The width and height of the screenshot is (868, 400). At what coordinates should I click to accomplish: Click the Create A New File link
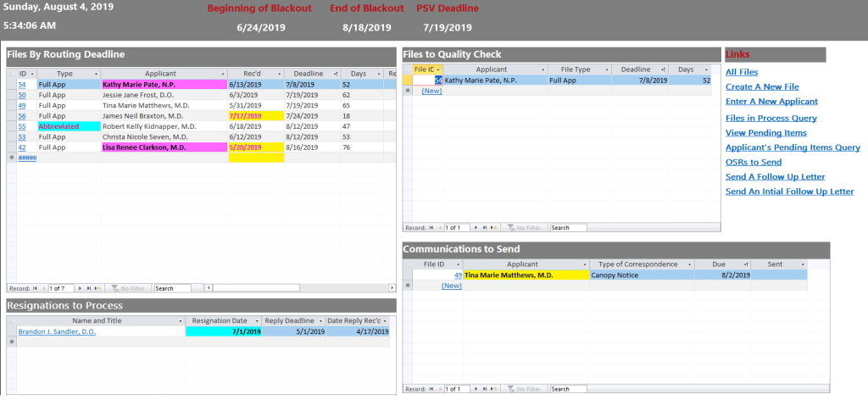[762, 87]
